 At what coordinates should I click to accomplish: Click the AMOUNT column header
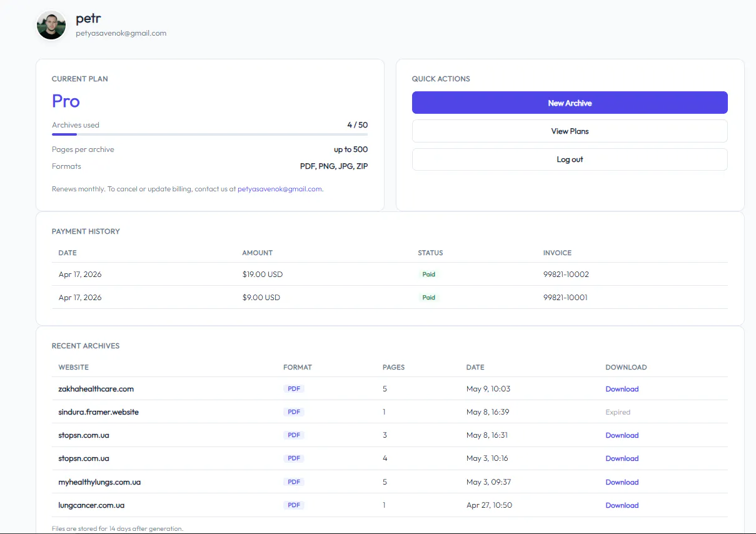point(258,253)
